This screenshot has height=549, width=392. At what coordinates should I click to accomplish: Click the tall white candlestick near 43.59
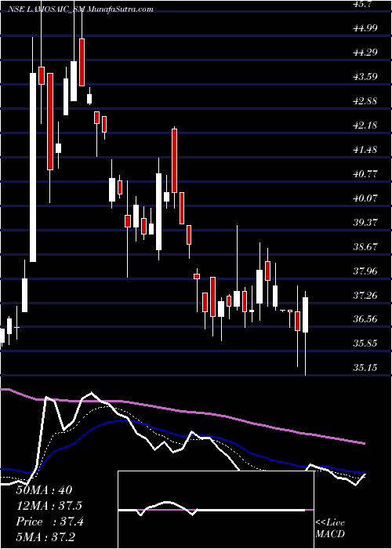tap(33, 167)
